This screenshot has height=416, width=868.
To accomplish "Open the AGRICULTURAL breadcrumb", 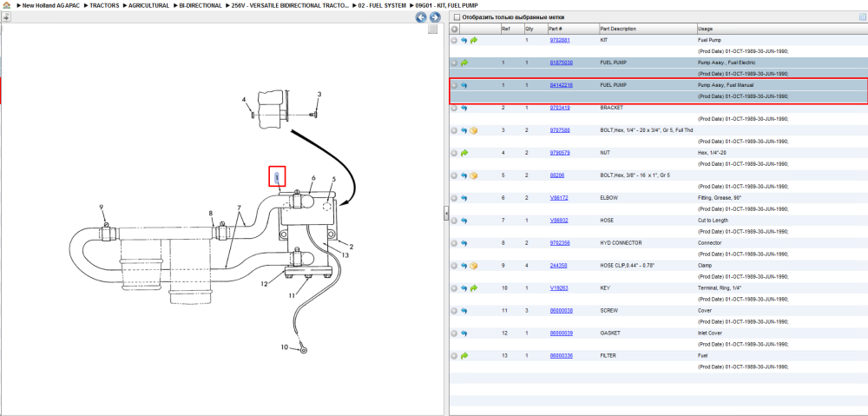I will coord(149,5).
